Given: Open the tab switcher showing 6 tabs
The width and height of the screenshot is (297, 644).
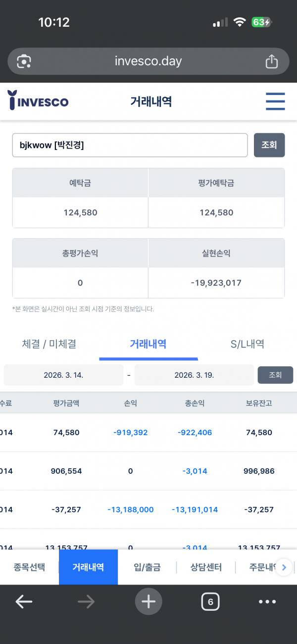Looking at the screenshot, I should point(210,601).
